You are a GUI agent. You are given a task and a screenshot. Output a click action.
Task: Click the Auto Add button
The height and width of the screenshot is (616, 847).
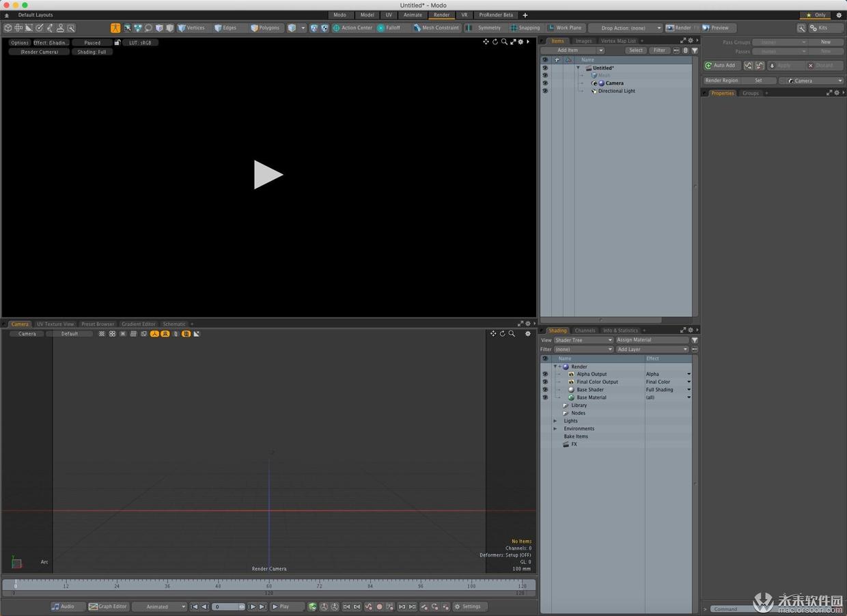tap(721, 65)
